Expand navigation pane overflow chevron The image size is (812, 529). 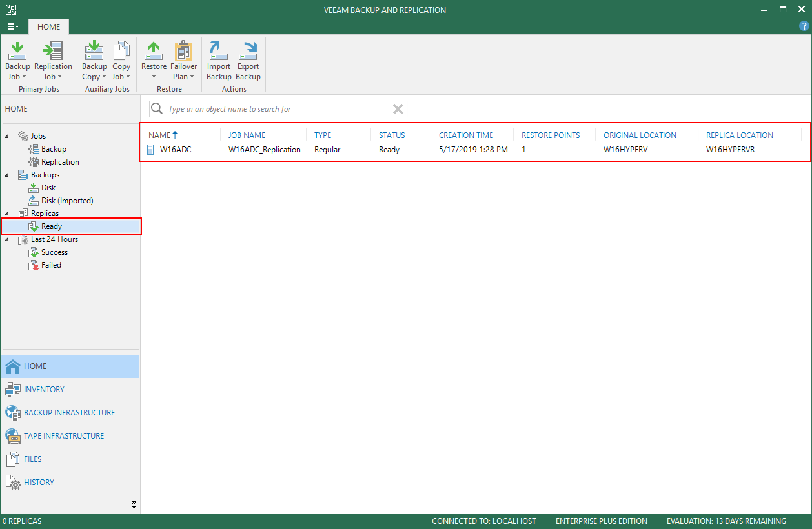click(x=134, y=503)
